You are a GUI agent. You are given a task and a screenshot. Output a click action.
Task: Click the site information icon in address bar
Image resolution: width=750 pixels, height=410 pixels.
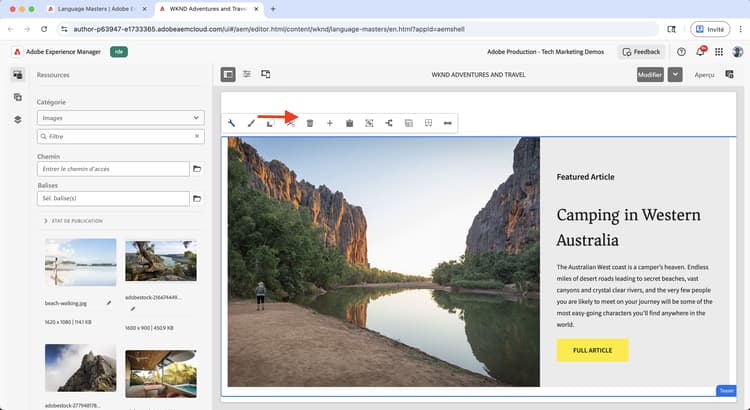tap(65, 29)
